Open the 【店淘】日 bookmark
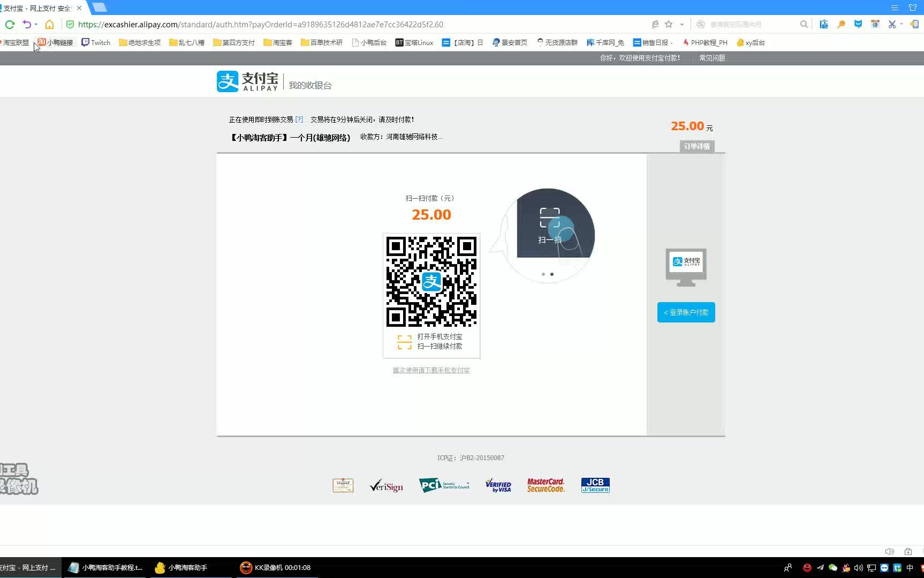 pos(463,42)
